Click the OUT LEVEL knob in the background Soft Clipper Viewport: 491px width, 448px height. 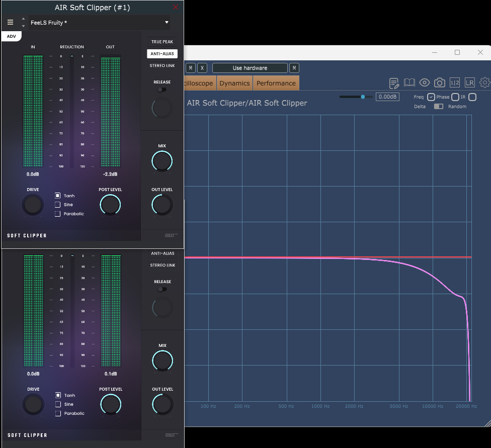pos(162,404)
